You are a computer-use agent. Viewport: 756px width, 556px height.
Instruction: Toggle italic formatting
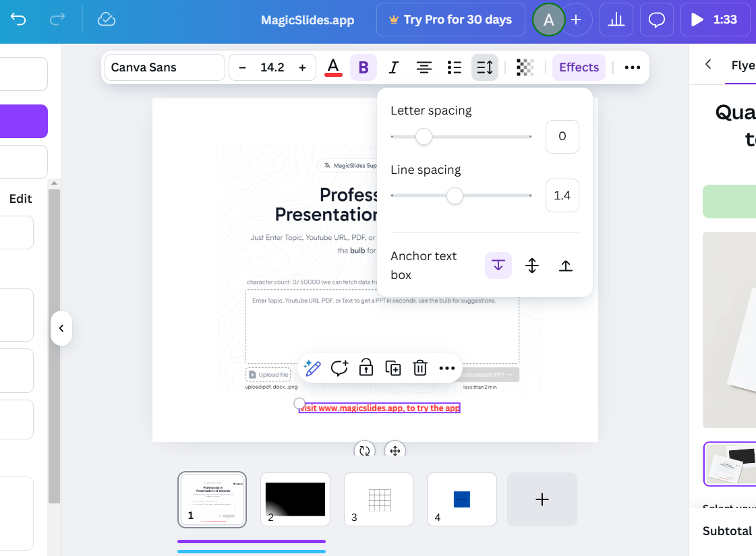[x=393, y=67]
